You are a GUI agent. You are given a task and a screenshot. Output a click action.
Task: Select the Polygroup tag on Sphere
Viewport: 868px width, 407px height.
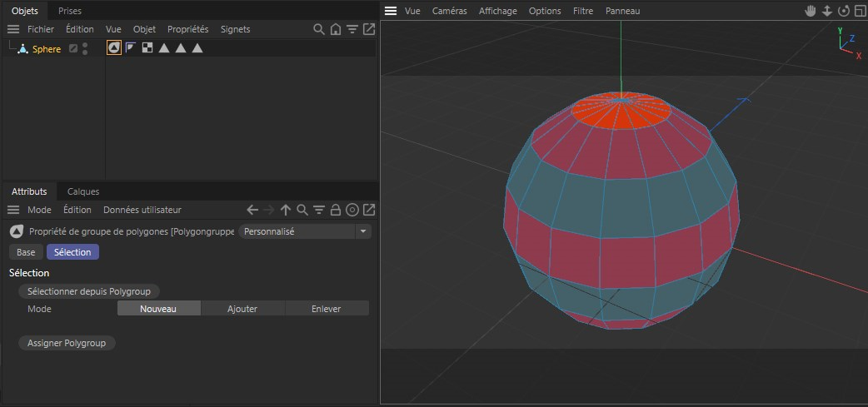coord(114,48)
